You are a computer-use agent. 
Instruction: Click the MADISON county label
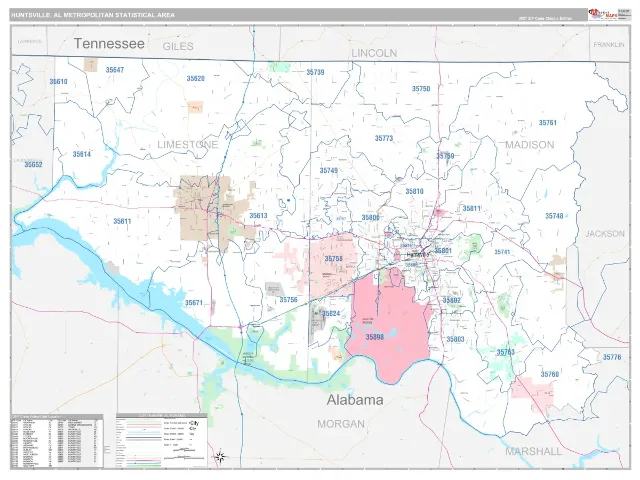pyautogui.click(x=530, y=145)
